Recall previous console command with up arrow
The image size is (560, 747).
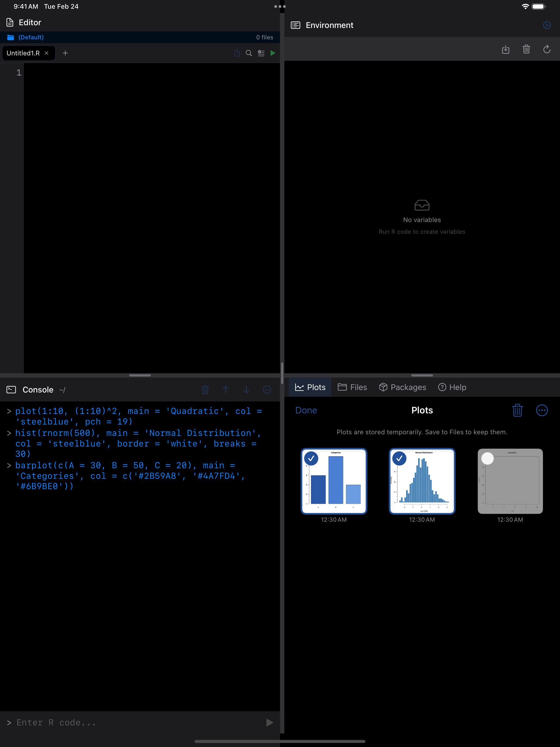pyautogui.click(x=226, y=389)
